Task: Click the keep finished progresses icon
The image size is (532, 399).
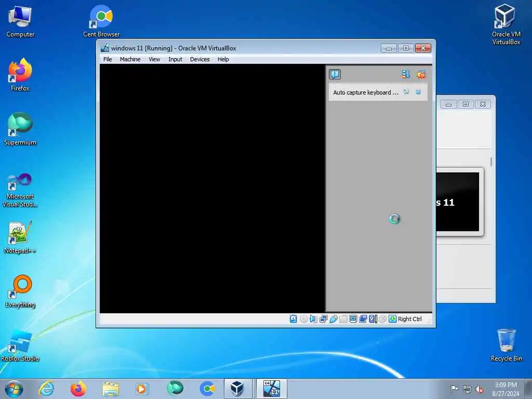Action: [406, 74]
